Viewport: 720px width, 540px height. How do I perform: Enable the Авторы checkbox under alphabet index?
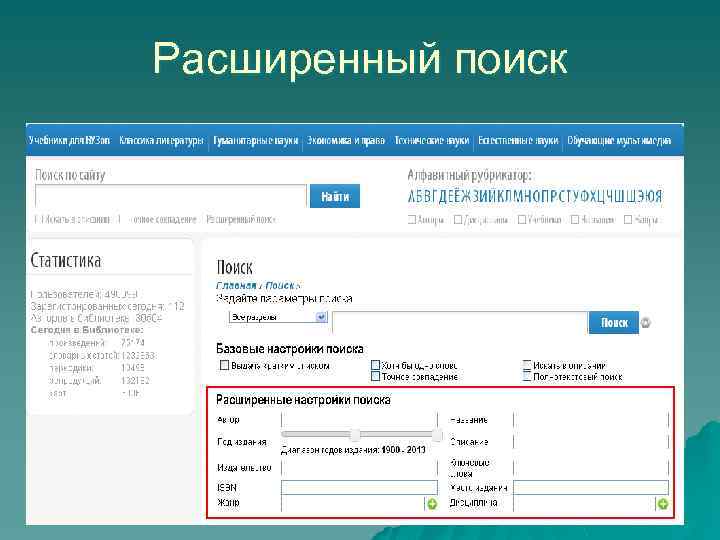[412, 219]
